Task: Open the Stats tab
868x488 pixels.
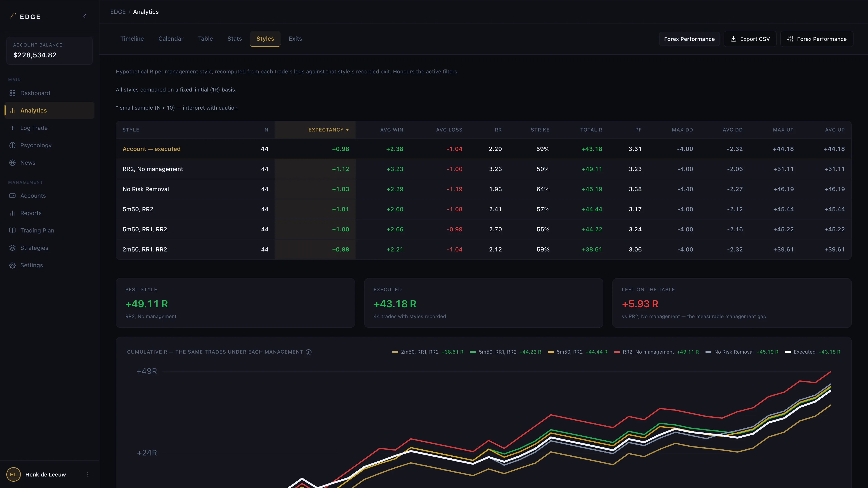Action: click(235, 39)
